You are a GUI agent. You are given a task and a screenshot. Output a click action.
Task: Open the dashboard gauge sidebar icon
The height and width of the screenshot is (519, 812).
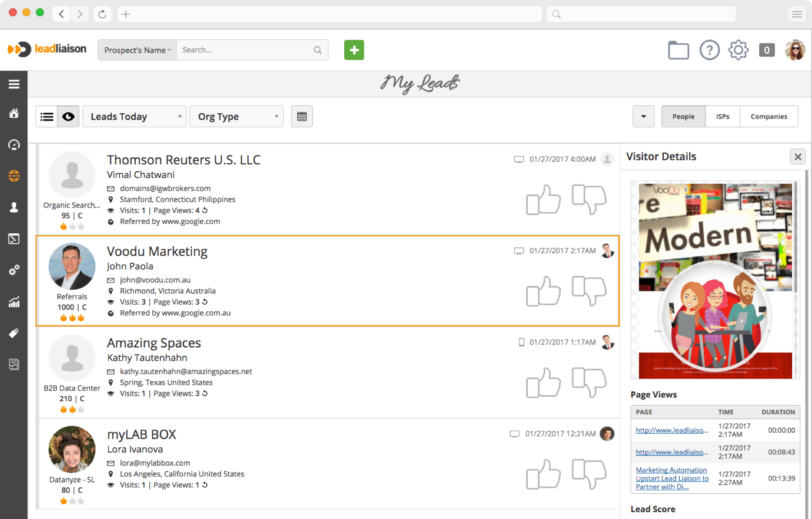pos(14,144)
